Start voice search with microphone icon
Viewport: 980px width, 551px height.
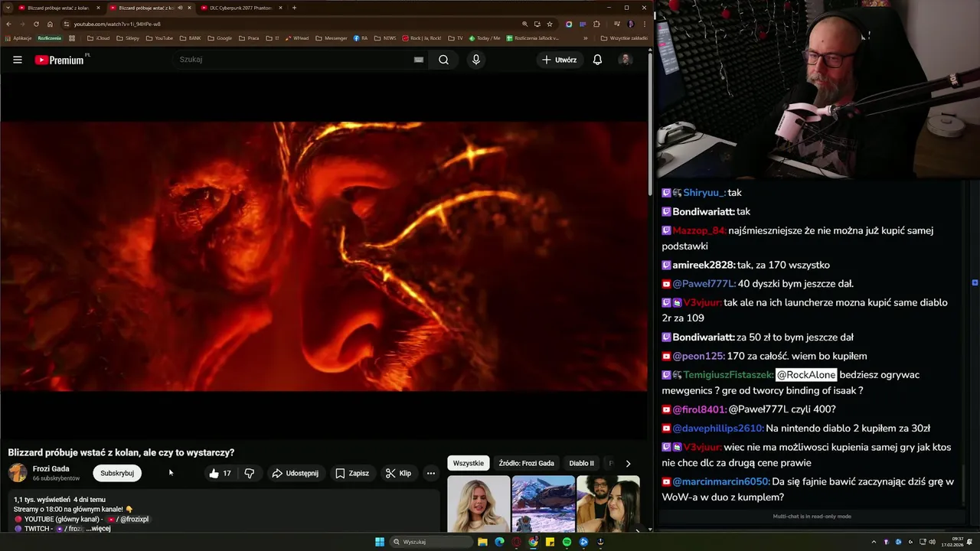(476, 60)
